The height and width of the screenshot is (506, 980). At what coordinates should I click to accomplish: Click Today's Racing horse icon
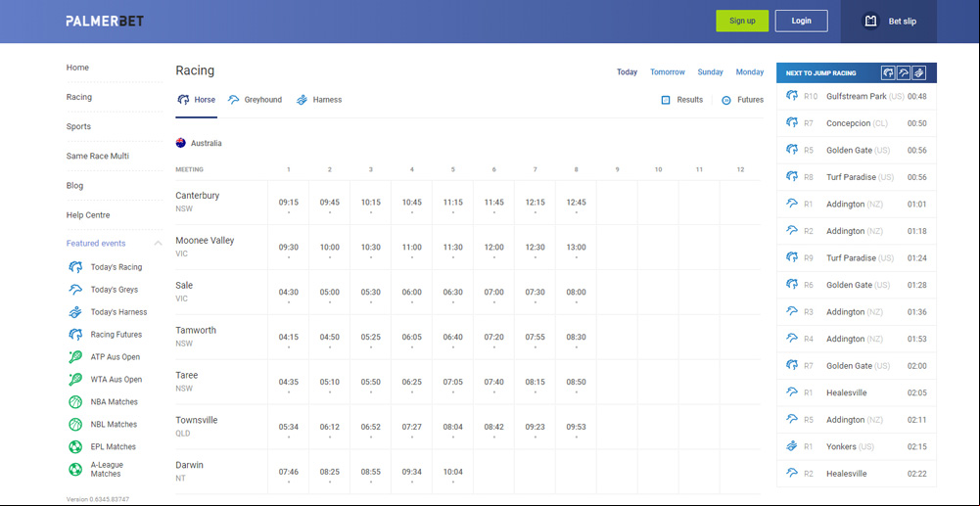75,267
